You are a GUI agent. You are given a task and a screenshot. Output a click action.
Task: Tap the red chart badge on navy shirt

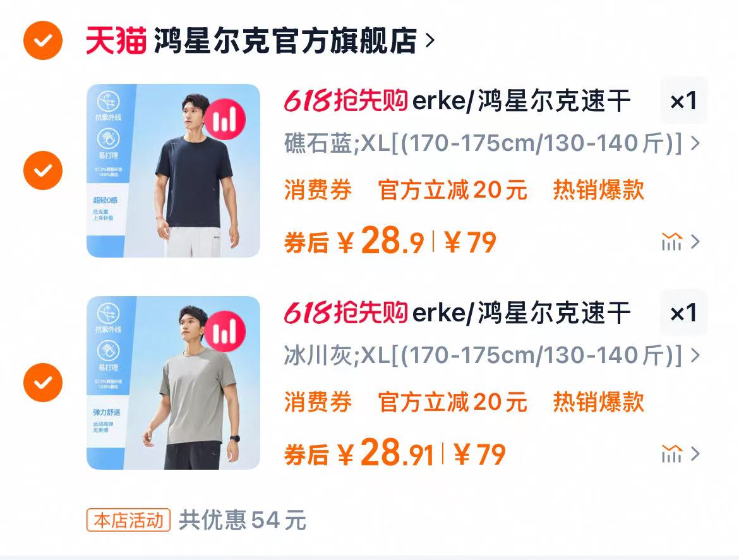click(225, 119)
